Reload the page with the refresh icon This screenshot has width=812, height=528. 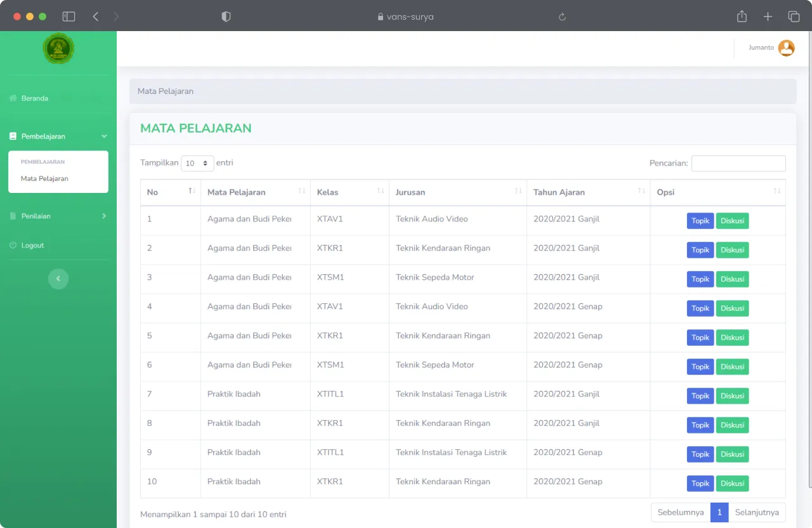(562, 17)
